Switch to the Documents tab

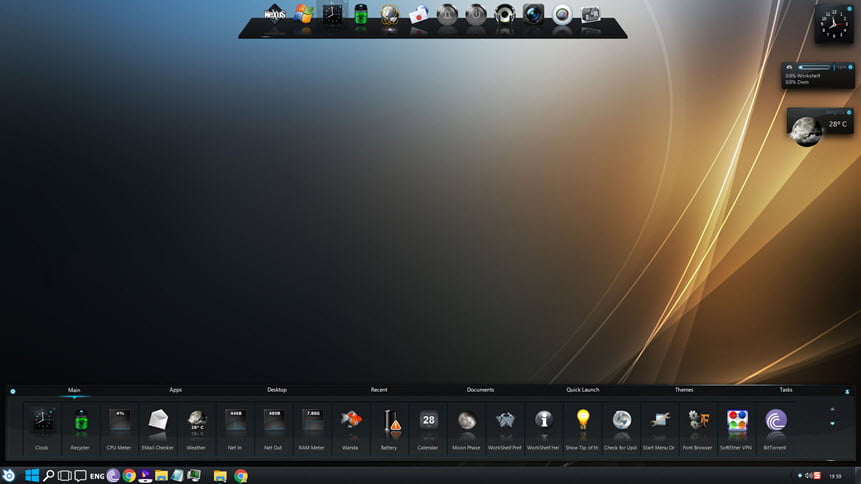coord(480,390)
